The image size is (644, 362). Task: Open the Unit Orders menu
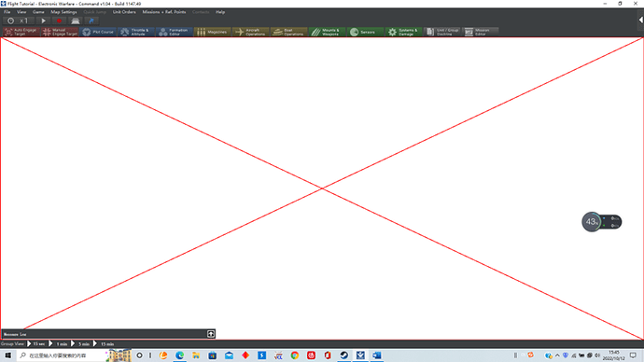(x=124, y=12)
